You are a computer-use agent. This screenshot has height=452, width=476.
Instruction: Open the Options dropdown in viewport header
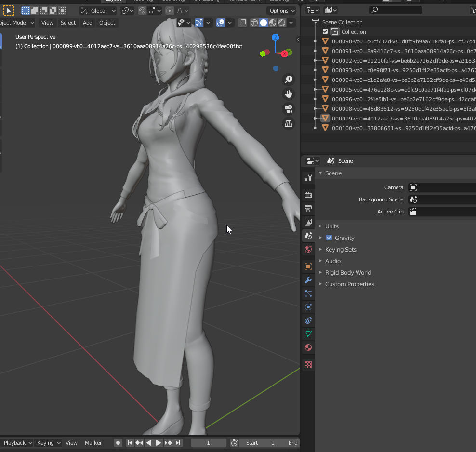pos(282,11)
